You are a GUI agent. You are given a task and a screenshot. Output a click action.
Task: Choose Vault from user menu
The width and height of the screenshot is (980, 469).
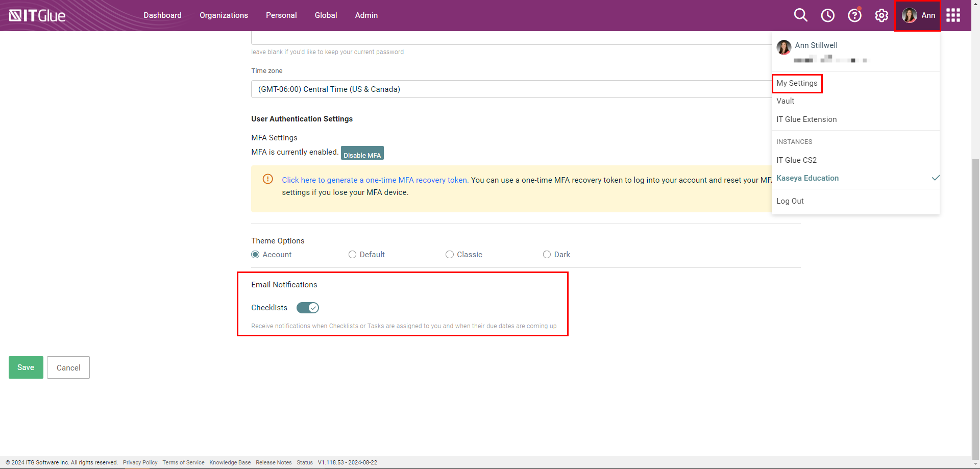point(785,101)
